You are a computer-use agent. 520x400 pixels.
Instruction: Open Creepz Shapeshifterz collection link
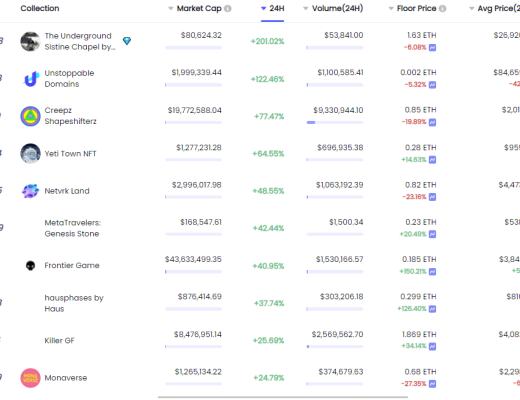click(70, 116)
